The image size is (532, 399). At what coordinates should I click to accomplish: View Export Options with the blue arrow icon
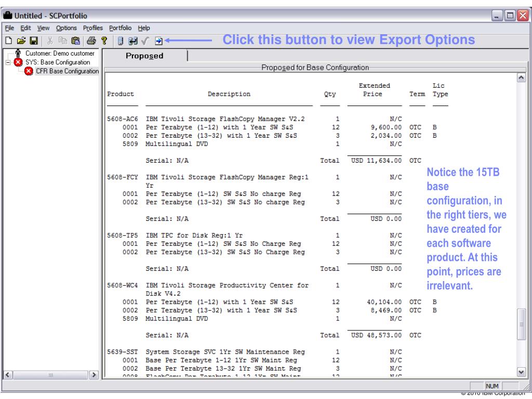click(158, 41)
